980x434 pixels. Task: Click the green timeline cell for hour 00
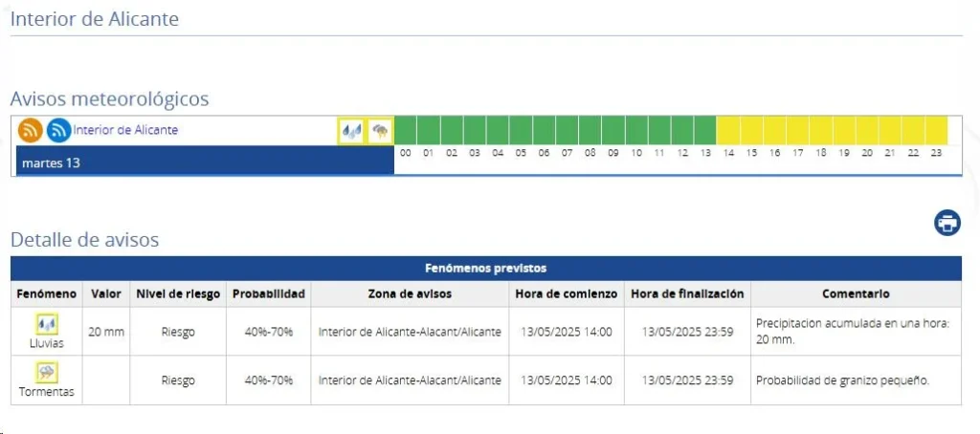(406, 130)
